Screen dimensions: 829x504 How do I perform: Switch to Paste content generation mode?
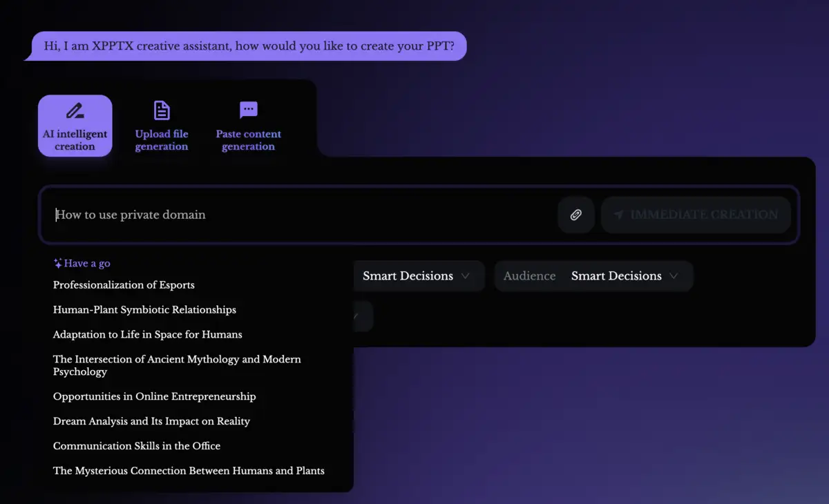point(248,126)
